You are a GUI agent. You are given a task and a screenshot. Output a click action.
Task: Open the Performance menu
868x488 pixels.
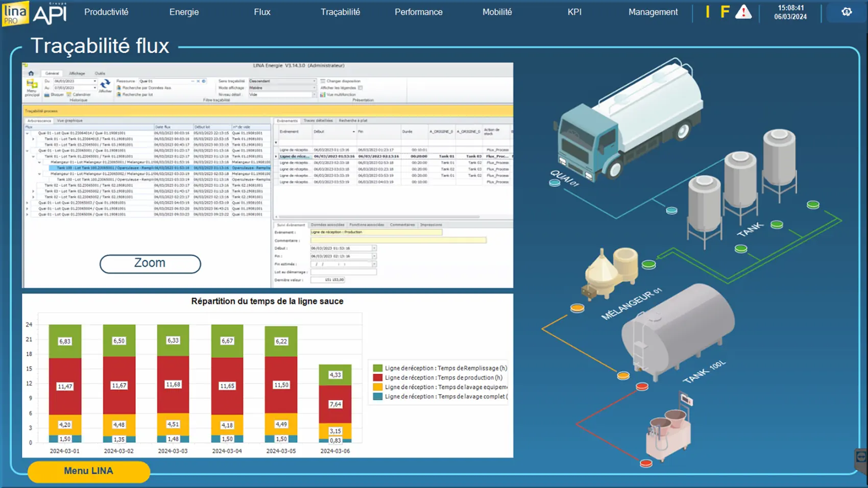418,12
